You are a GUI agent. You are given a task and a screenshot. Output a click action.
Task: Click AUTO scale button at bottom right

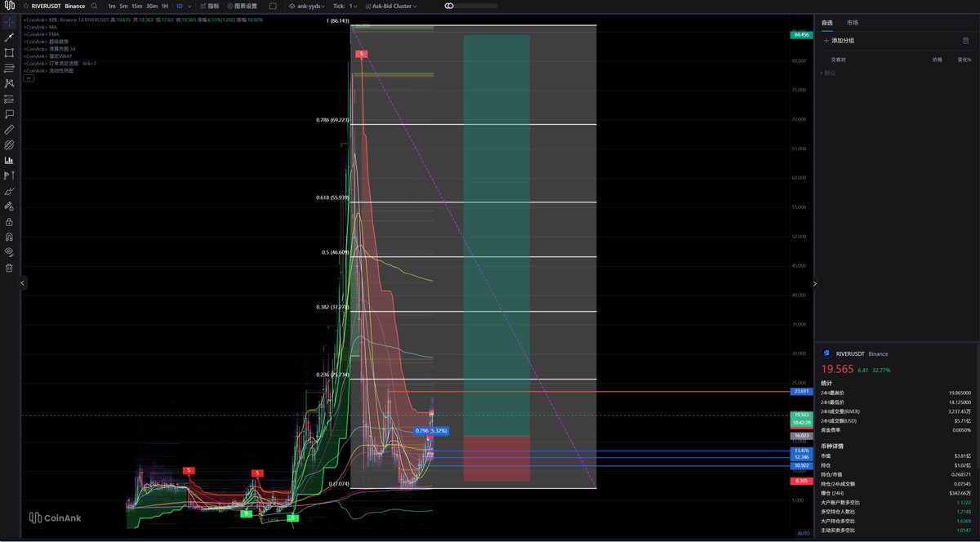coord(804,534)
